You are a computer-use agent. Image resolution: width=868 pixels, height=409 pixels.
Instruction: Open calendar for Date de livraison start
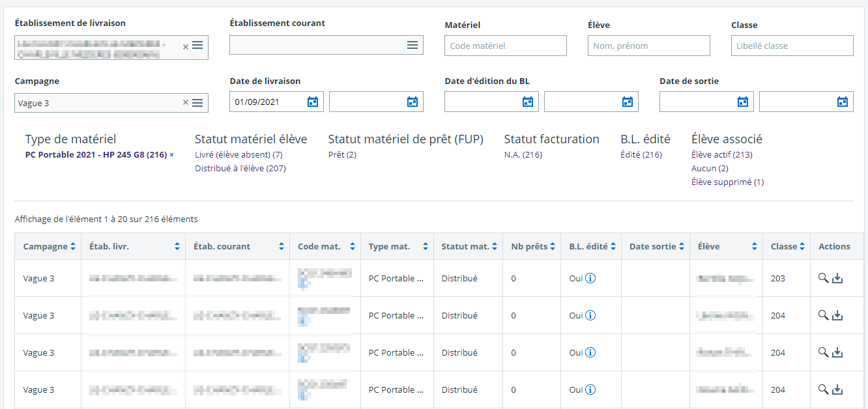coord(313,102)
